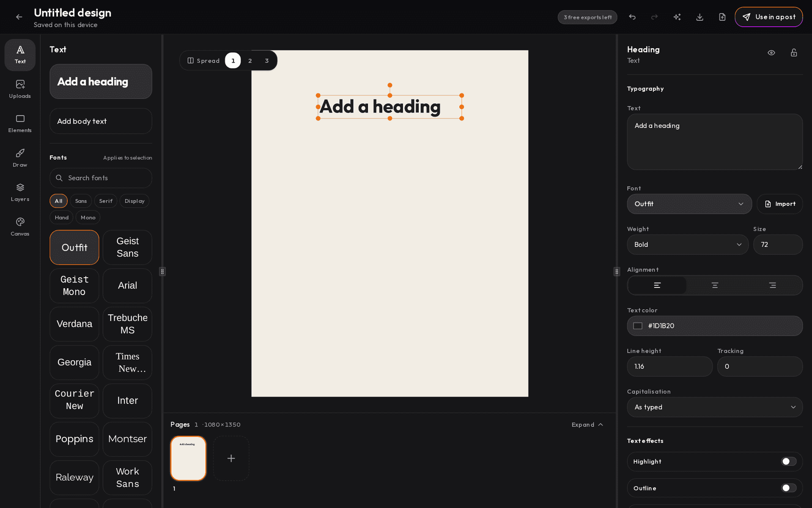812x508 pixels.
Task: Go back with the arrow icon
Action: (19, 17)
